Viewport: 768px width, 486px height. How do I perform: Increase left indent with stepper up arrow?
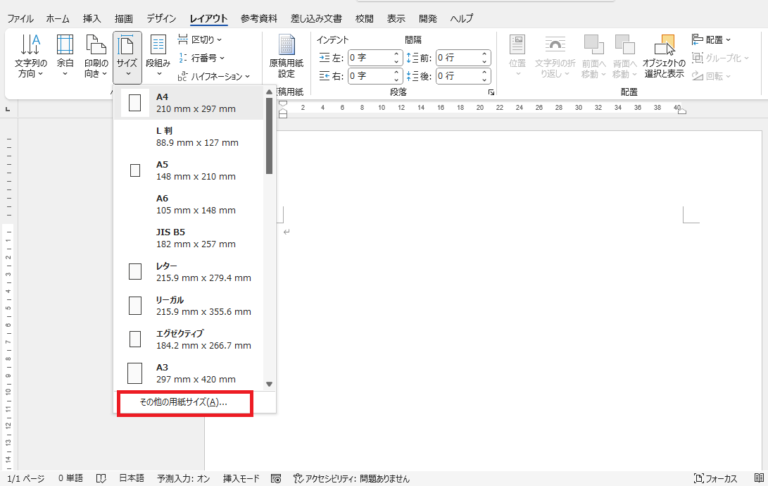(397, 54)
